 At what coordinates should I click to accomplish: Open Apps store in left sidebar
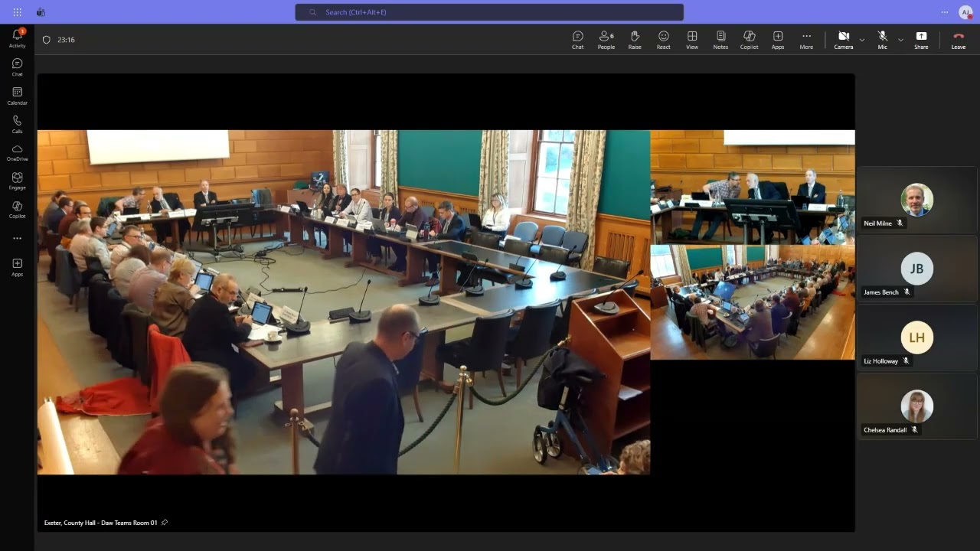click(17, 267)
